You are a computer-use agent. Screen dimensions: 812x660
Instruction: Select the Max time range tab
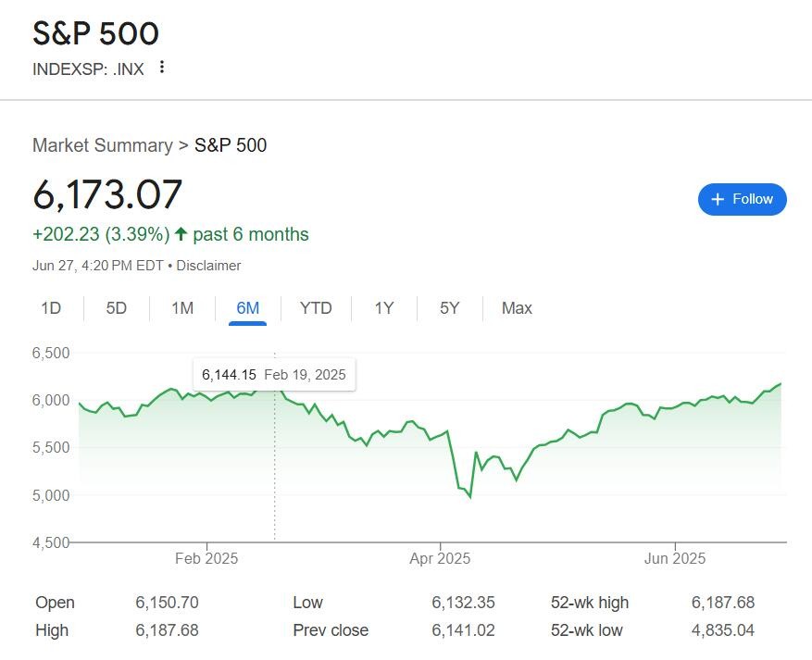click(x=517, y=308)
